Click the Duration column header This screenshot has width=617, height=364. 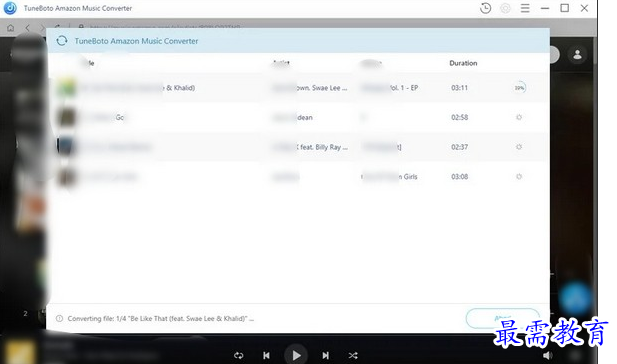click(x=463, y=63)
